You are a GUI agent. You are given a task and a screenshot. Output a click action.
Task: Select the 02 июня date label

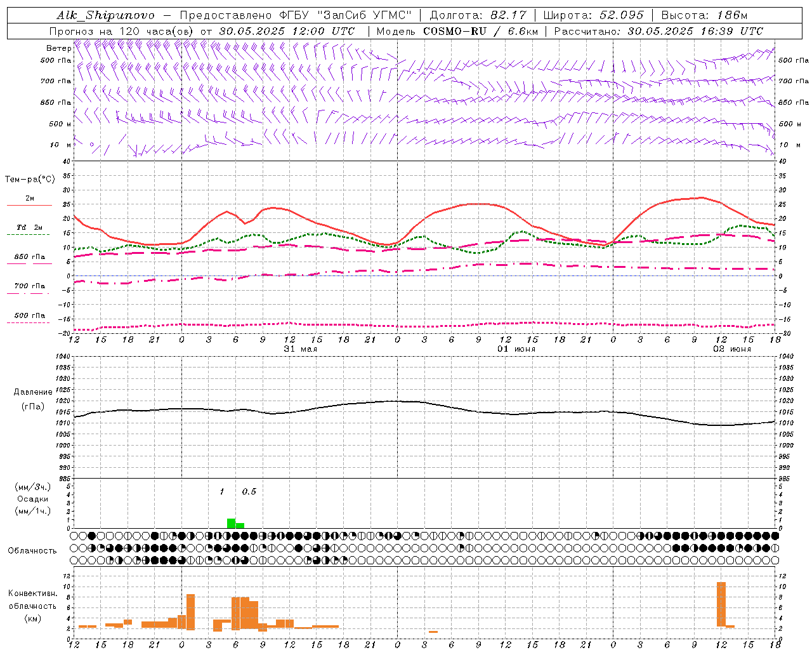coord(731,349)
